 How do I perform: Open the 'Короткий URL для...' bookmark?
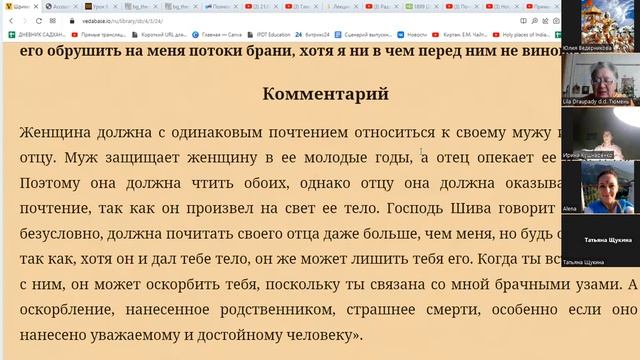coord(159,35)
